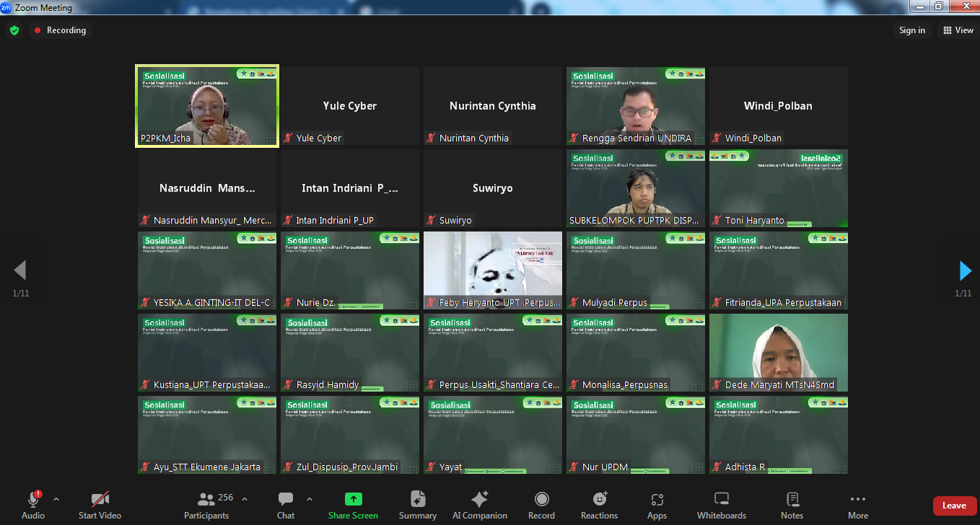Expand the Chat options chevron
Viewport: 980px width, 525px height.
tap(310, 499)
